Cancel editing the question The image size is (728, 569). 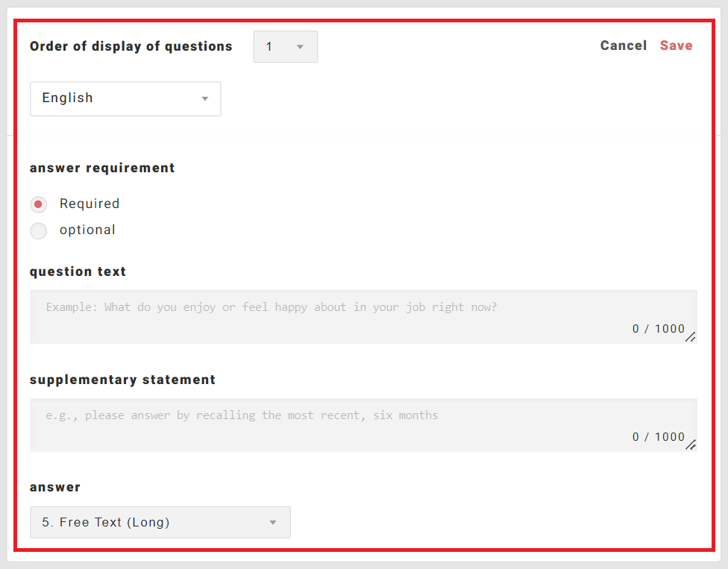pyautogui.click(x=623, y=45)
